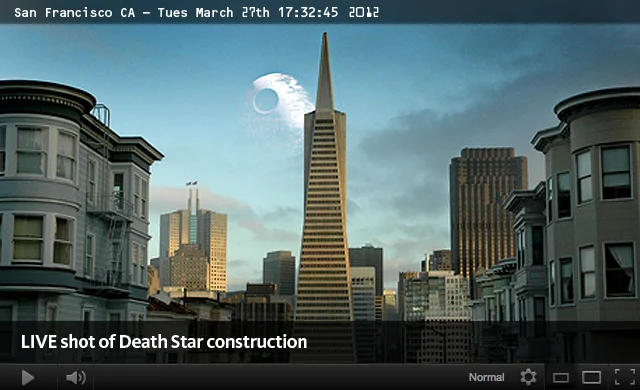Mute the video volume
Viewport: 640px width, 390px height.
click(x=76, y=378)
